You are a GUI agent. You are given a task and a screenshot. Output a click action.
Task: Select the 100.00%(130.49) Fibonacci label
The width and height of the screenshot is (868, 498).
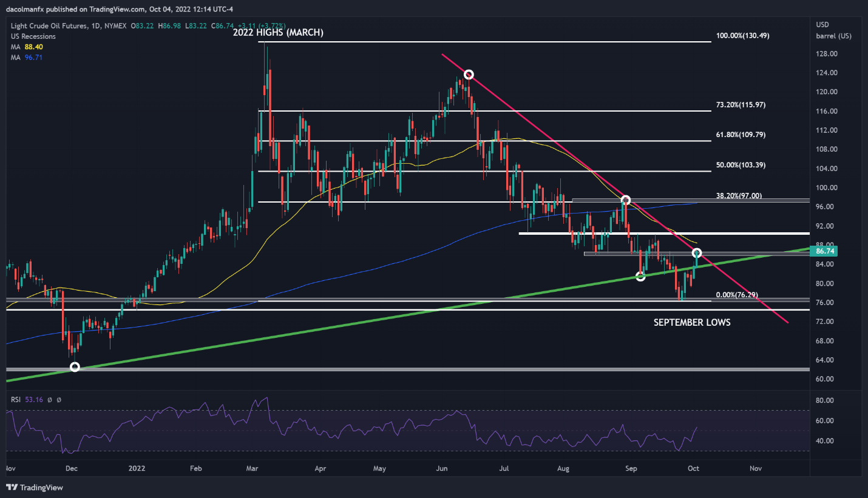click(x=743, y=36)
